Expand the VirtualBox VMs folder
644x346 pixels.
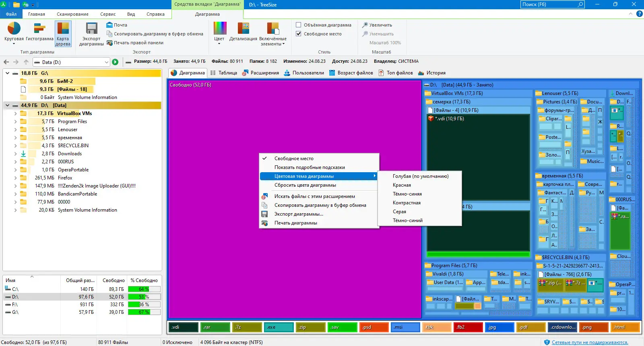[15, 113]
